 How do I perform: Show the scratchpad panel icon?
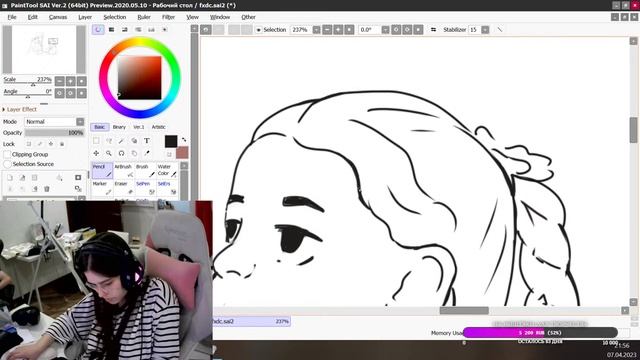(x=164, y=30)
